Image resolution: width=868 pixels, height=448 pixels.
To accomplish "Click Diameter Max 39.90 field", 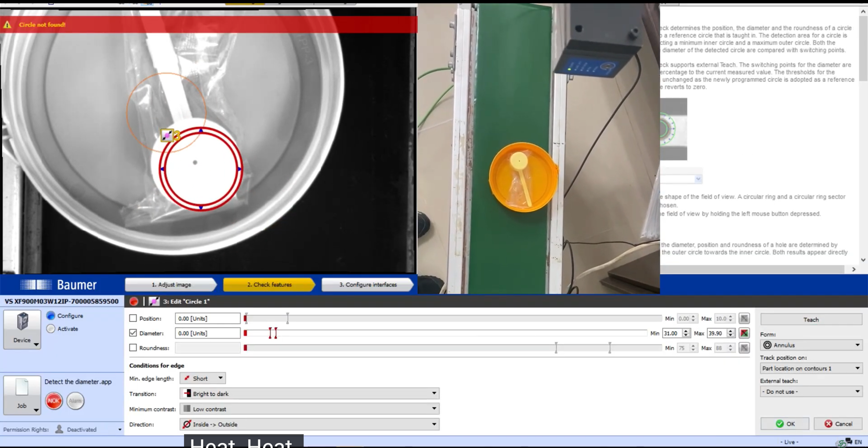I will coord(717,333).
